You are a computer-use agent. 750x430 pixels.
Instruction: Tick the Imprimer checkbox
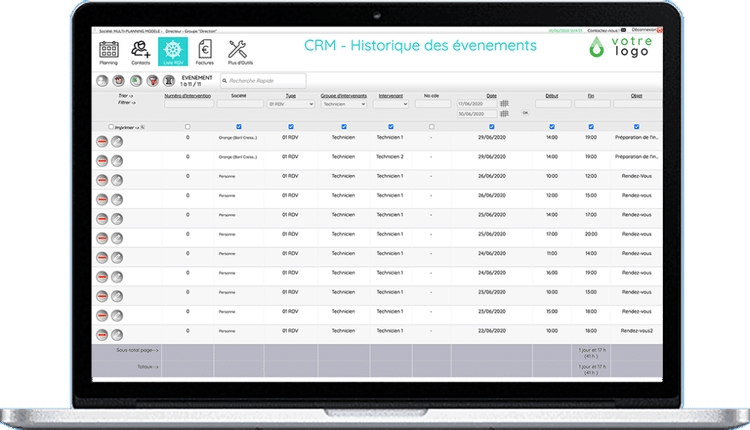[111, 127]
